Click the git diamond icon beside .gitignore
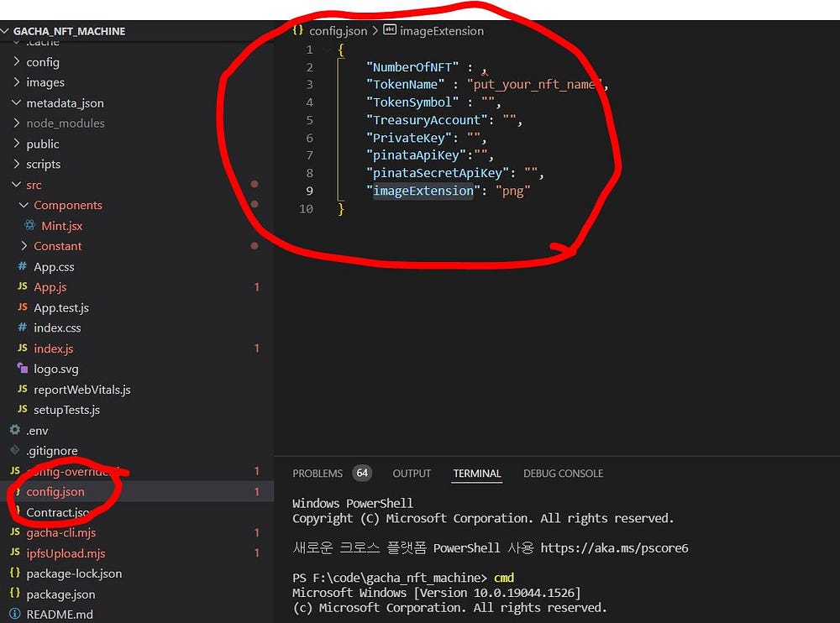The width and height of the screenshot is (840, 623). (x=15, y=451)
